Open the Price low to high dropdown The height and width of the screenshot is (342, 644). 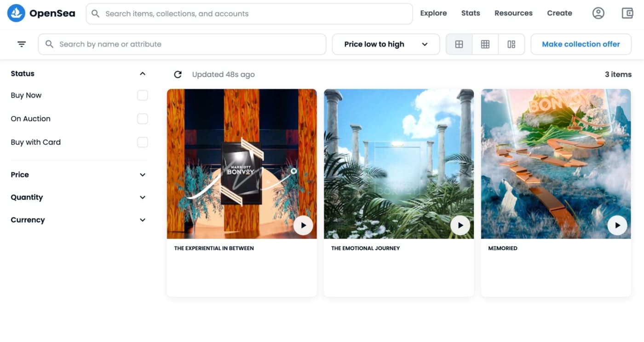click(x=386, y=44)
